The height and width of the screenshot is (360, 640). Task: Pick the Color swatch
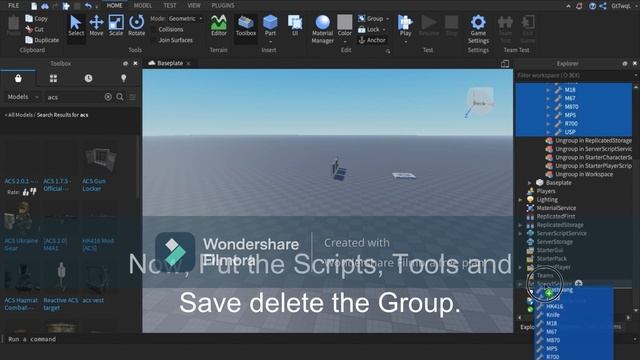(x=344, y=22)
